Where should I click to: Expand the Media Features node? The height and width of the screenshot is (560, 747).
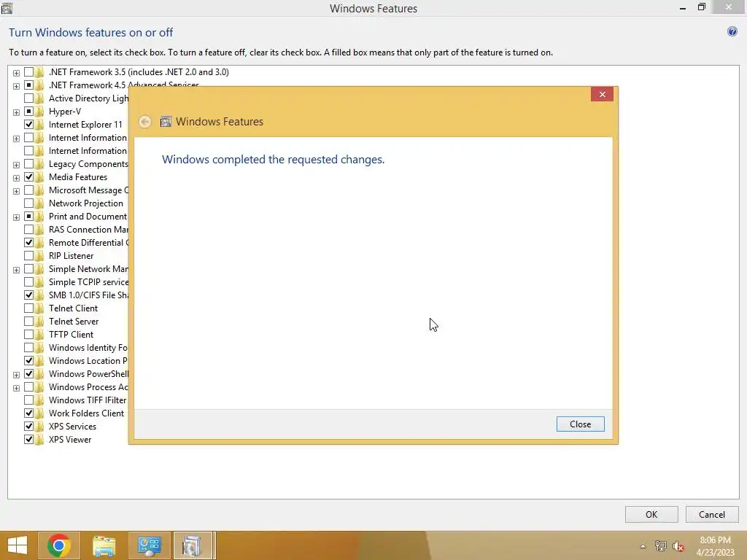(x=16, y=178)
